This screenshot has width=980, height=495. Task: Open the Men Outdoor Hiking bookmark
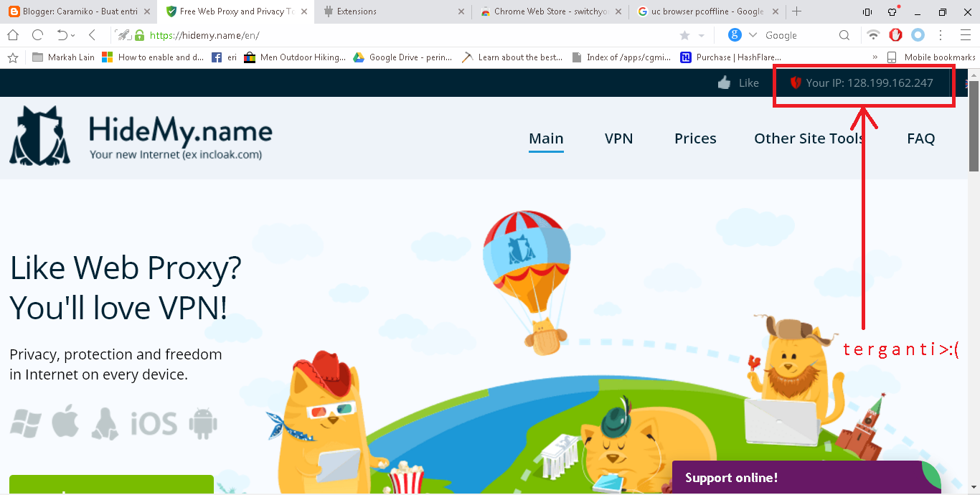[295, 57]
